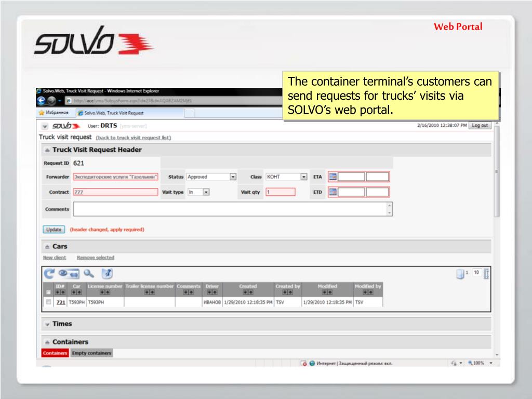
Task: Open IE recent pages dropdown arrow
Action: point(60,101)
